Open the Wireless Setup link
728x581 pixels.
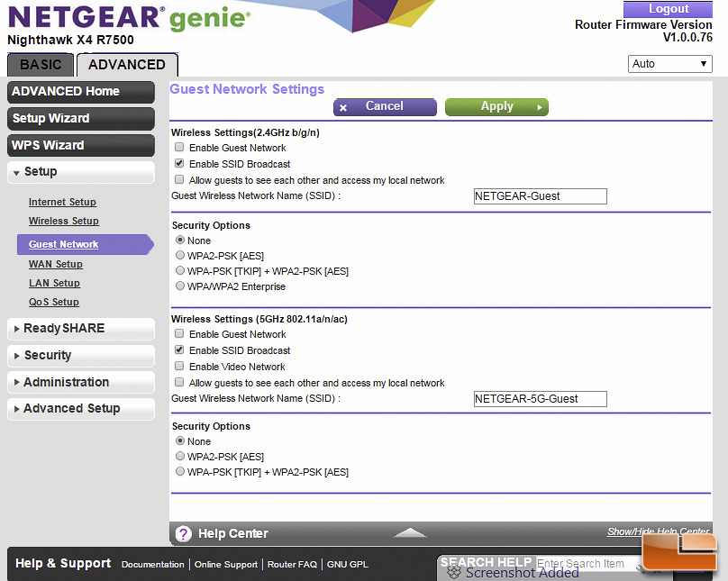pos(64,221)
